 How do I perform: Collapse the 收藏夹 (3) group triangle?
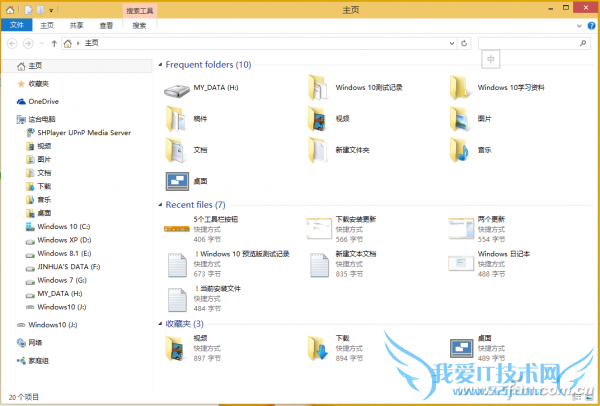(x=160, y=324)
